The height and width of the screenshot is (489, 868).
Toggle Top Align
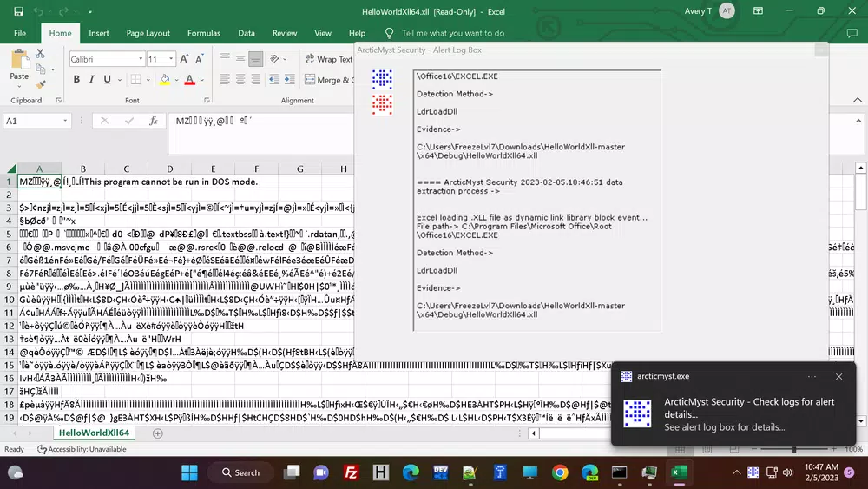225,58
